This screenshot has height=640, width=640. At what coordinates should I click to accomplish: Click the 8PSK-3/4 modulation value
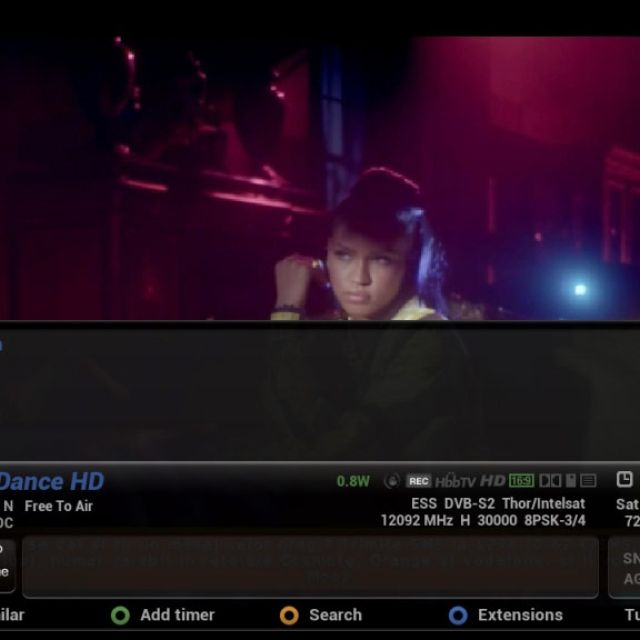click(x=555, y=520)
